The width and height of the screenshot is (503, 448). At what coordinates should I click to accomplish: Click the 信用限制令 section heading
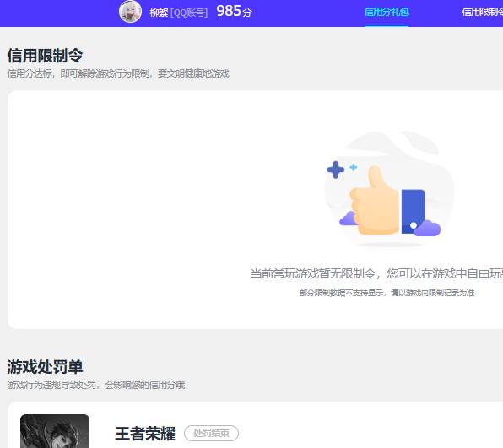tap(45, 56)
